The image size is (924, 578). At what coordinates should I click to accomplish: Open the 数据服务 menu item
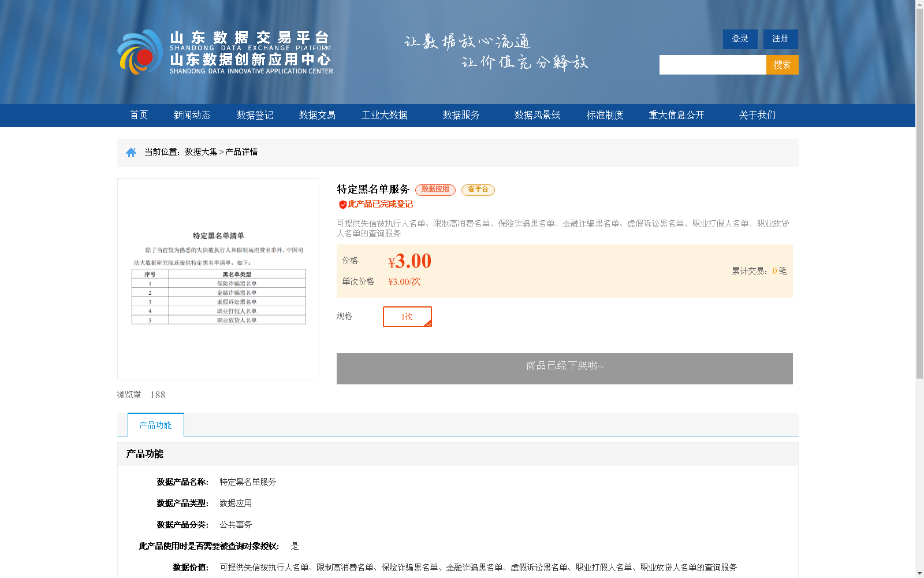[460, 115]
